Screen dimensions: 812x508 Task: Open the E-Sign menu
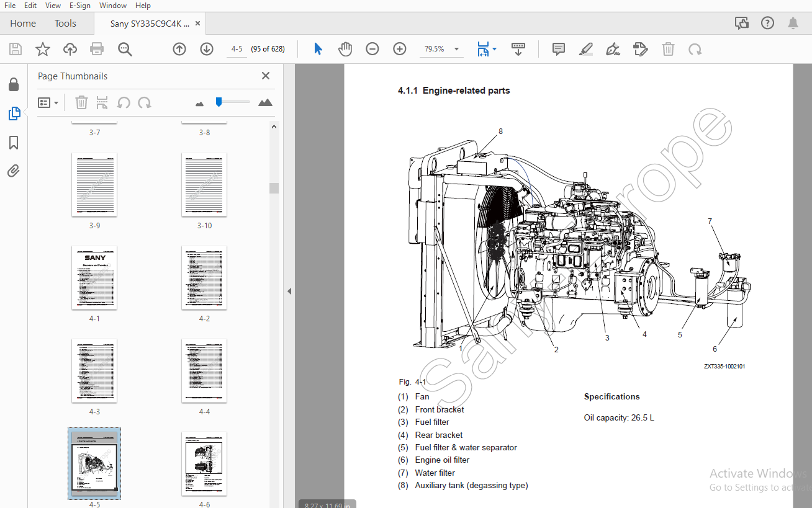pos(79,6)
